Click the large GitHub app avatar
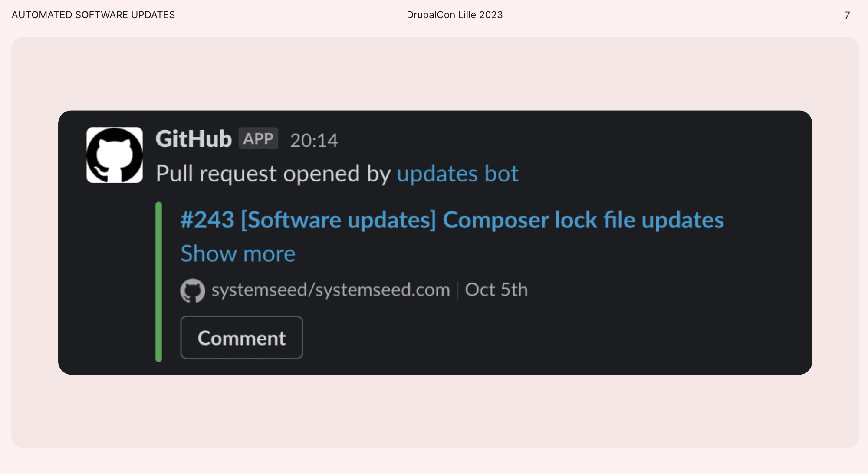Screen dimensions: 868x474 pyautogui.click(x=115, y=155)
